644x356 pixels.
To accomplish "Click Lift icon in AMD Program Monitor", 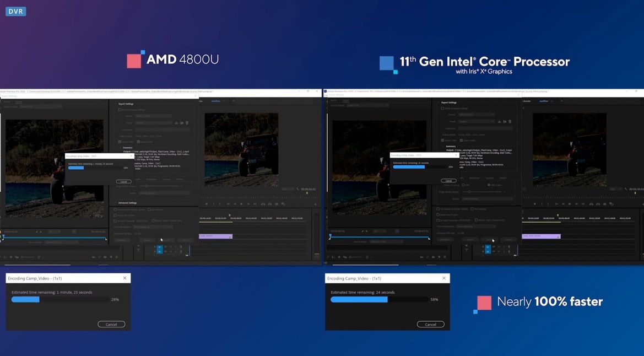I will pyautogui.click(x=263, y=204).
